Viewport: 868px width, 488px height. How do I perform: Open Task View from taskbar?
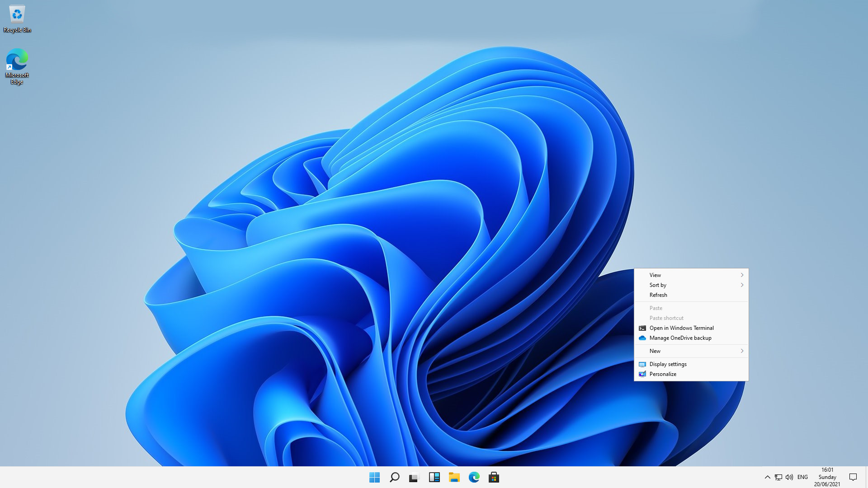414,477
